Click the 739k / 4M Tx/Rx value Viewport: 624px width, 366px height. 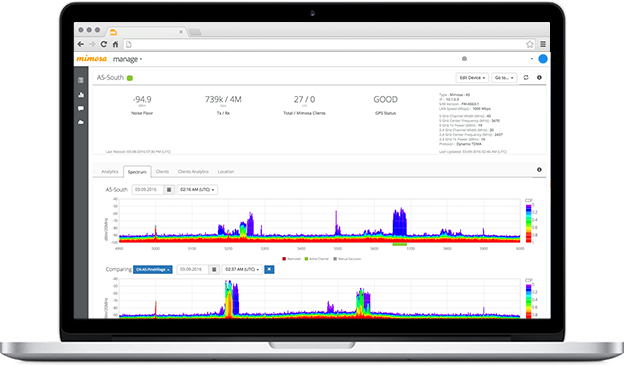click(223, 99)
